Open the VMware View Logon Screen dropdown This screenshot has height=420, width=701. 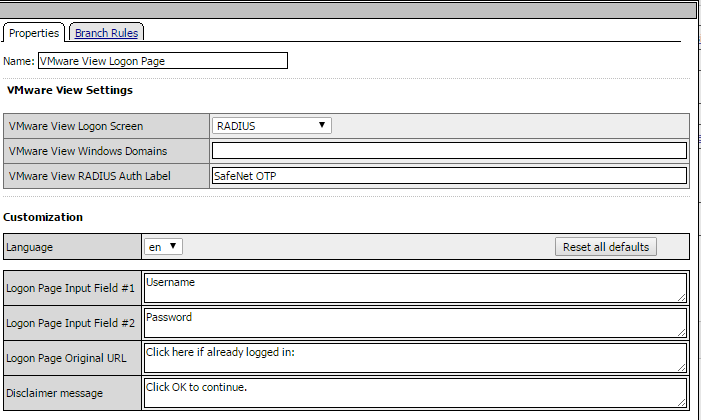271,126
